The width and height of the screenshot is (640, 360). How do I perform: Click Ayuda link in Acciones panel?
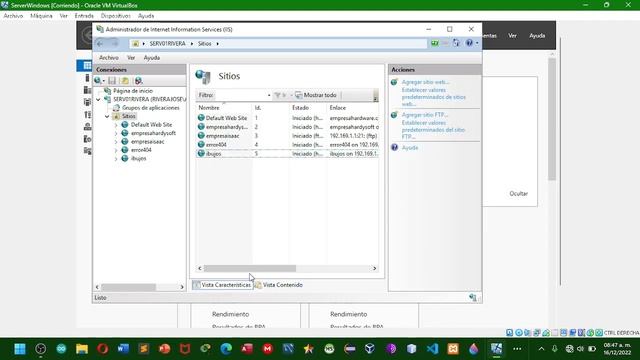point(410,147)
